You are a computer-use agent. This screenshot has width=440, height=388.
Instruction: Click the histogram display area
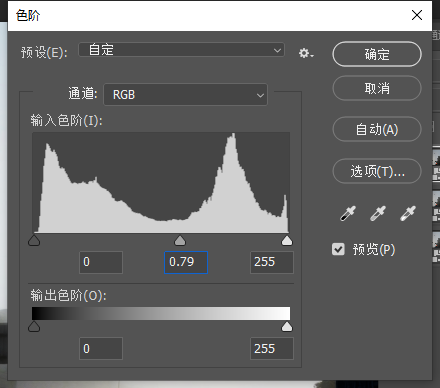tap(161, 183)
